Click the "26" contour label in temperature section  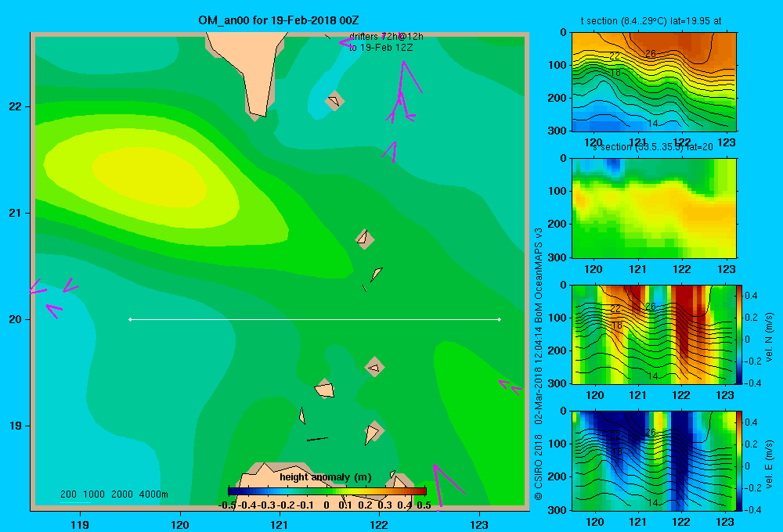point(650,53)
